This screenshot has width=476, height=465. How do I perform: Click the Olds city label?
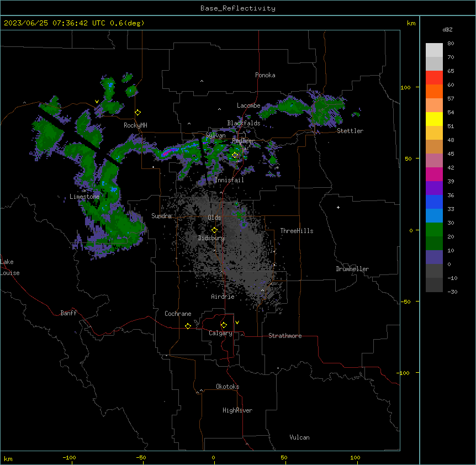click(x=214, y=218)
